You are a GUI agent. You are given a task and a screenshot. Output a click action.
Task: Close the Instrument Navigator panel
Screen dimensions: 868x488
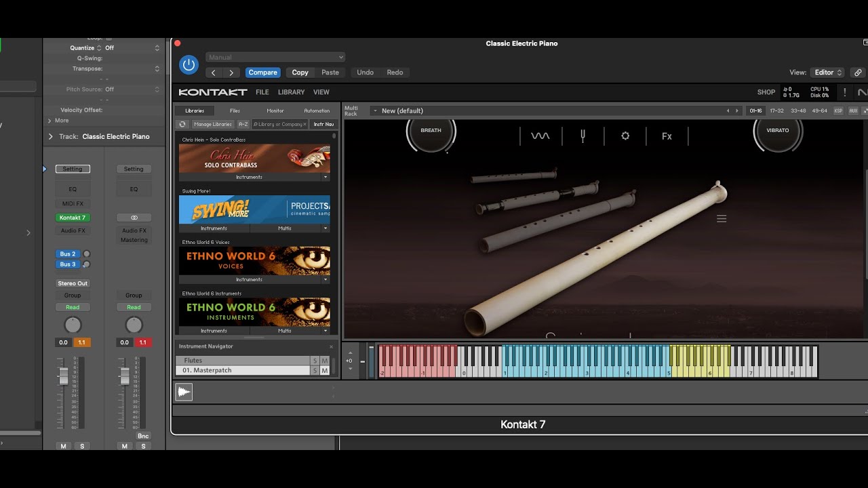[x=331, y=346]
